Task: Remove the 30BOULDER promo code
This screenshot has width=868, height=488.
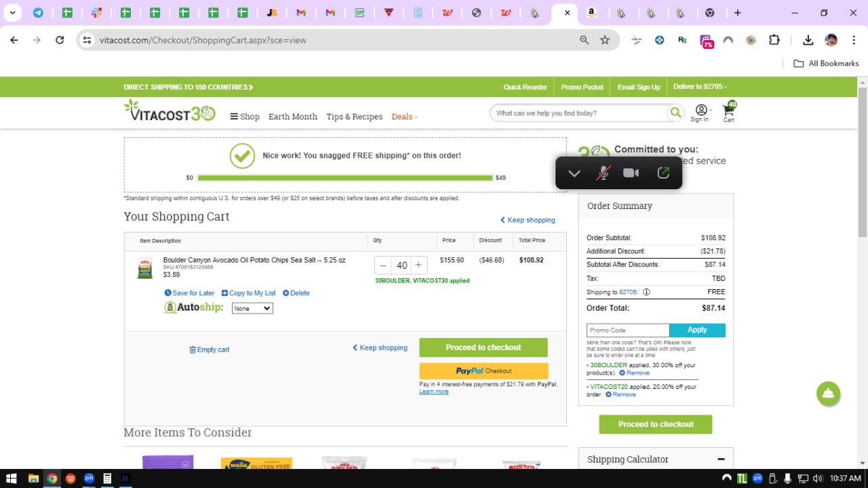Action: [634, 373]
